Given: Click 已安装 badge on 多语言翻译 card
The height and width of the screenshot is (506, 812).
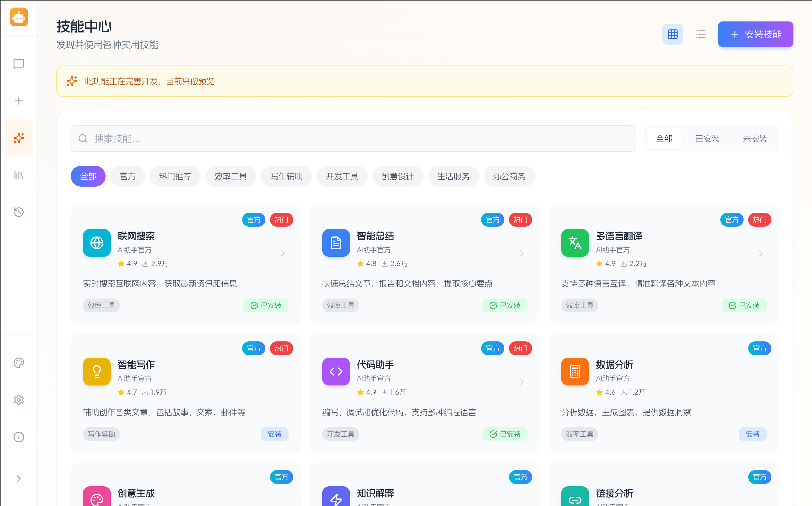Looking at the screenshot, I should pyautogui.click(x=744, y=305).
